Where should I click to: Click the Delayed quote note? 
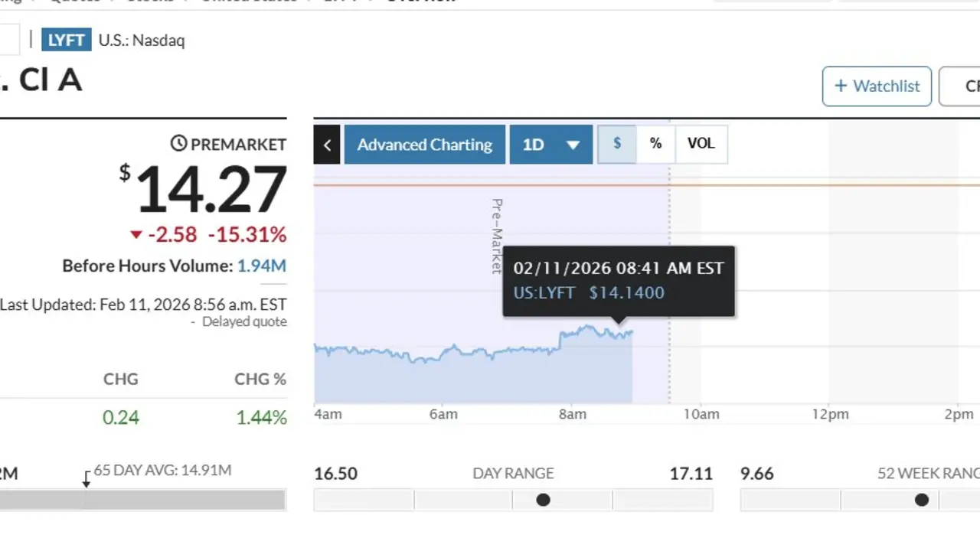[243, 322]
